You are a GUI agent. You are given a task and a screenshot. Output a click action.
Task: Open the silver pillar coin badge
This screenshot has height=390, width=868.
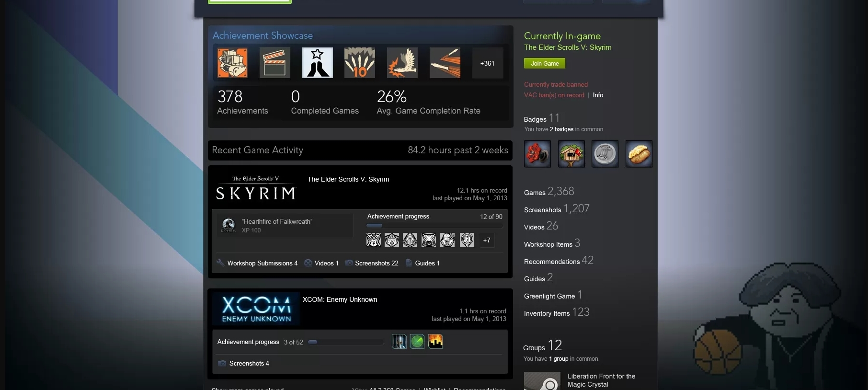click(605, 154)
